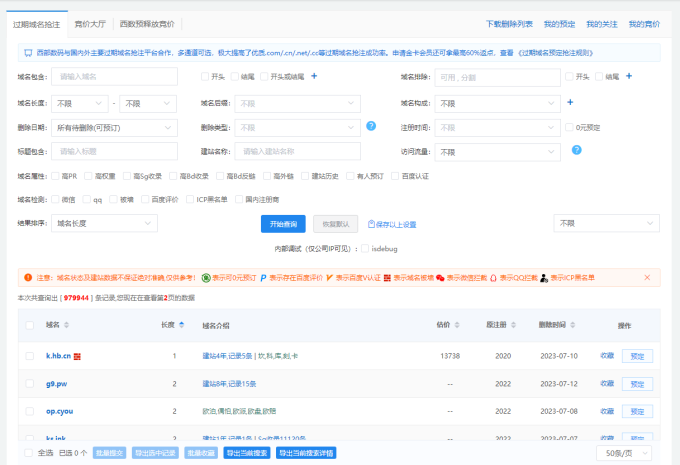Check the 建站历史 attribute box
Image resolution: width=680 pixels, height=465 pixels.
click(x=305, y=176)
